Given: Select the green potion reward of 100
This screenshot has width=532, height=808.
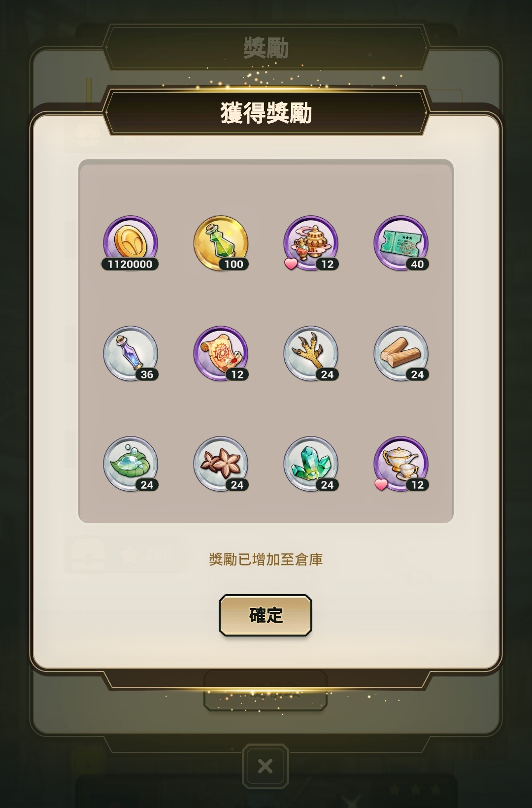Looking at the screenshot, I should [x=221, y=243].
